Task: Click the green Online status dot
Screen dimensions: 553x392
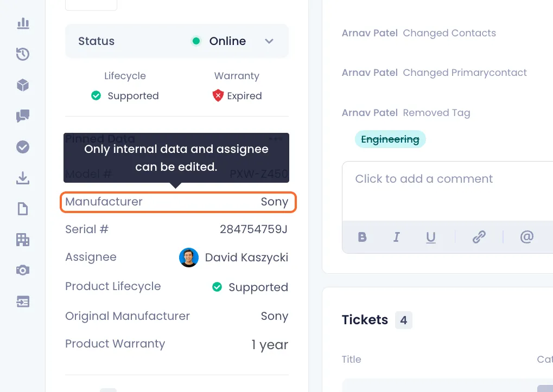Action: pos(196,41)
